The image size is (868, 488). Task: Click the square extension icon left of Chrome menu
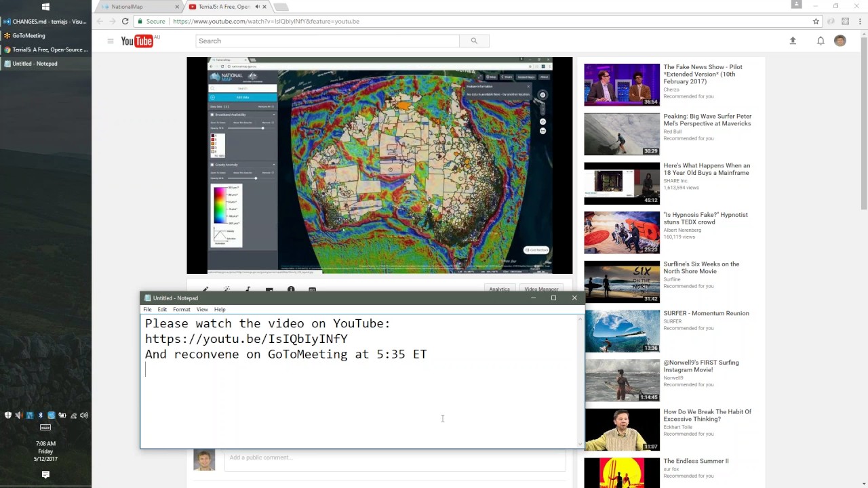[x=845, y=21]
